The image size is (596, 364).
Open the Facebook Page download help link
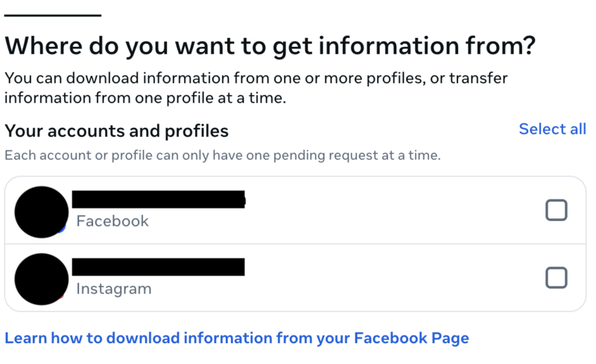237,338
